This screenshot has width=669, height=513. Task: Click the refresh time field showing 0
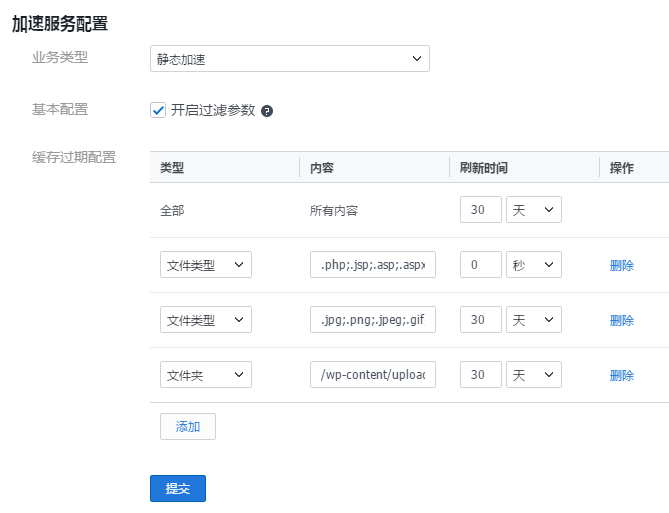[x=480, y=265]
